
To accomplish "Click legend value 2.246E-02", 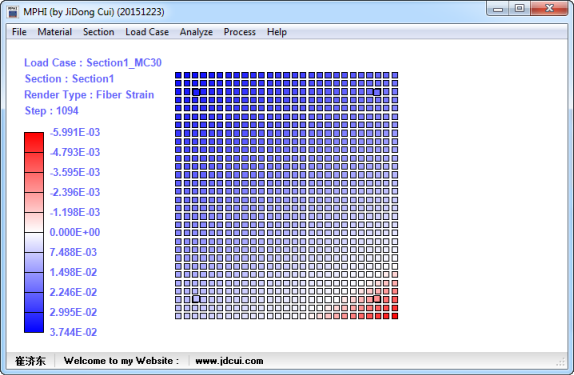I will [x=73, y=292].
